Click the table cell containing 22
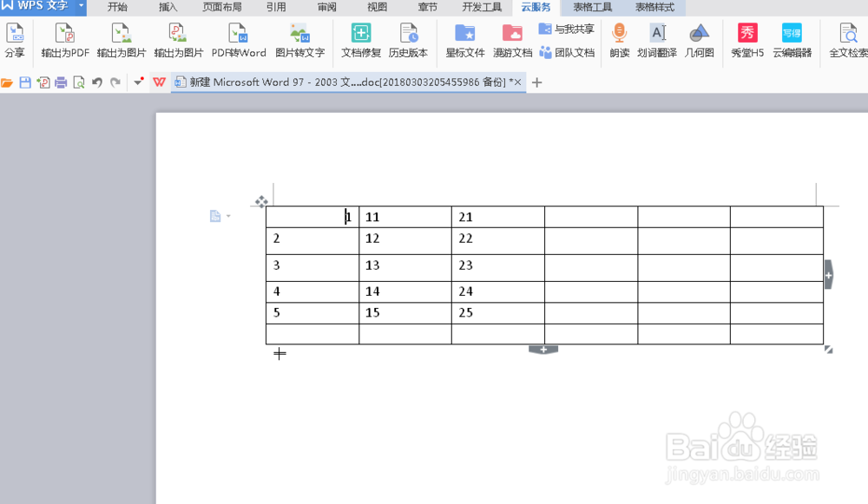 point(498,240)
